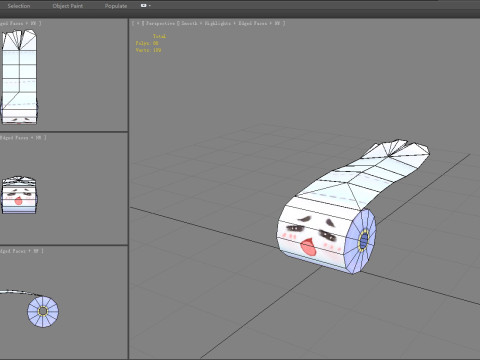The width and height of the screenshot is (480, 360).
Task: Click the ribbon display toggle icon after Populate
Action: tap(144, 6)
